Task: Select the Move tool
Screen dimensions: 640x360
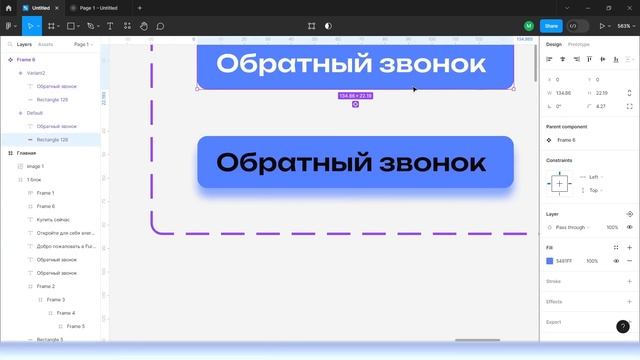Action: click(x=30, y=26)
